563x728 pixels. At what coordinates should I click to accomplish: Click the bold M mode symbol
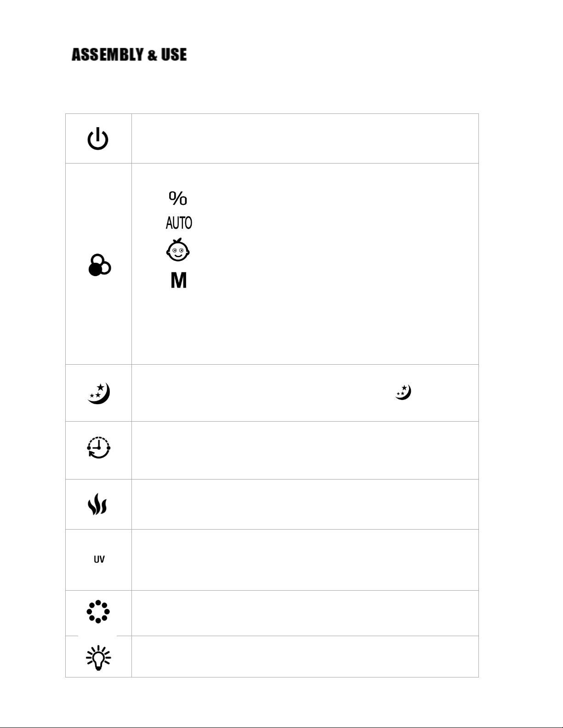[x=178, y=280]
